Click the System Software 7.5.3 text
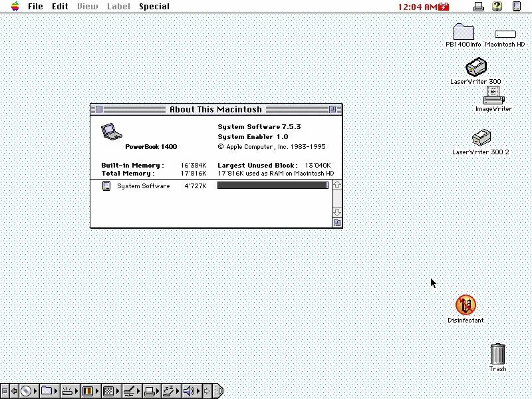Image resolution: width=532 pixels, height=399 pixels. tap(259, 127)
